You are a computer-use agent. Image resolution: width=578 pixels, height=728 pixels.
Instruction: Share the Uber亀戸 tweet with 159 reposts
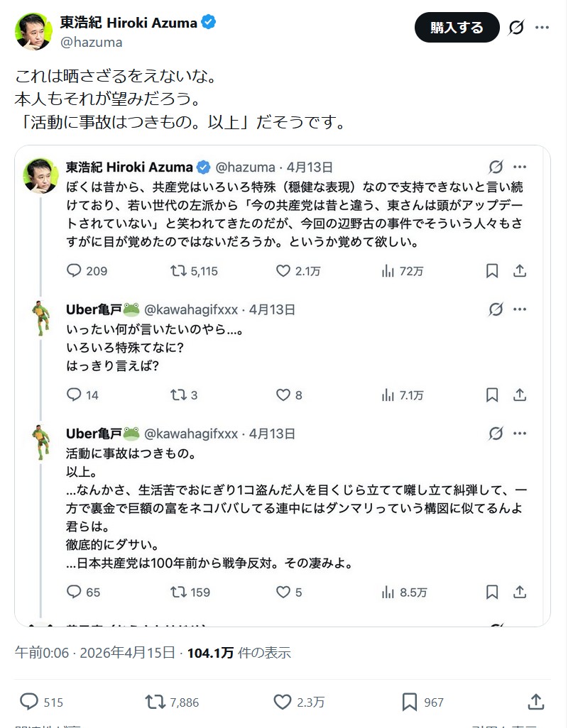(x=519, y=591)
